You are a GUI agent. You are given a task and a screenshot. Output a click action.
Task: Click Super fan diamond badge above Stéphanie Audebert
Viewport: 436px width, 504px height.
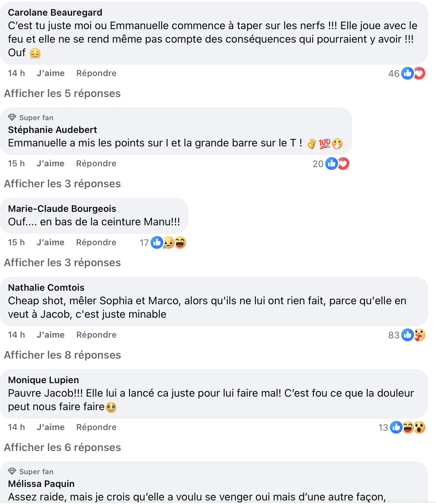click(x=12, y=117)
